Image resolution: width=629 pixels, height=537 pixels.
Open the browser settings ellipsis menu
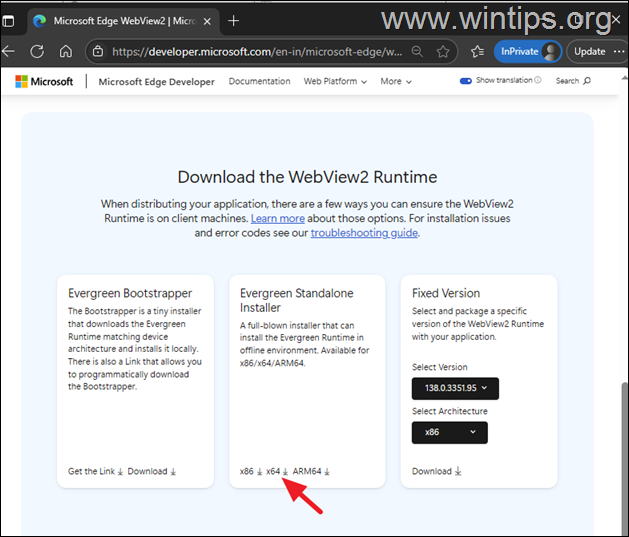point(619,51)
